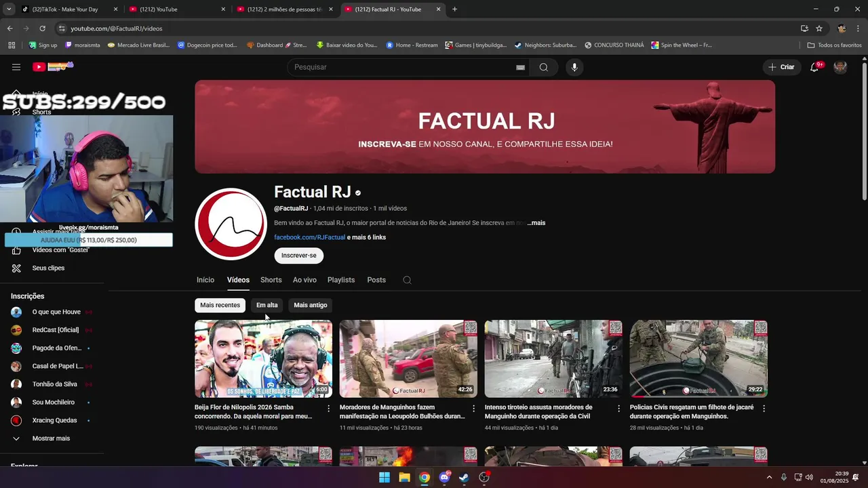Open taskbar volume control
868x488 pixels.
tap(809, 477)
